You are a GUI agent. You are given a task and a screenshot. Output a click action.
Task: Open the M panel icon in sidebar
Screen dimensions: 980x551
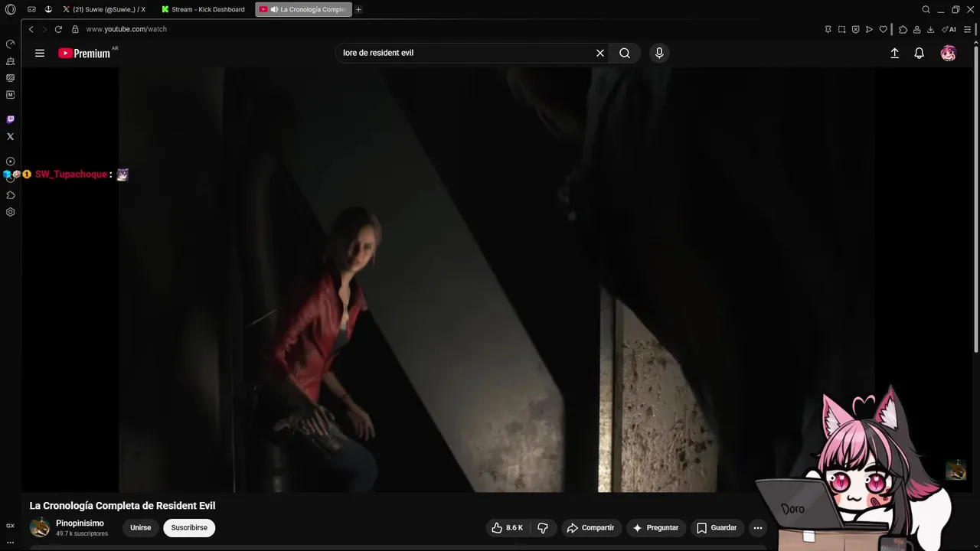pos(10,95)
